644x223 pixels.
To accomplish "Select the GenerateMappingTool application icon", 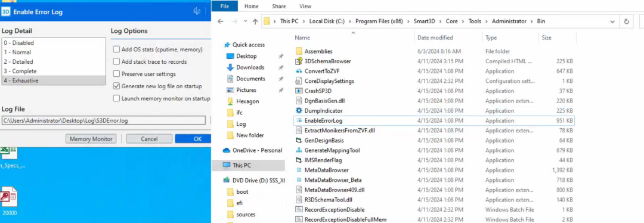I will [299, 150].
